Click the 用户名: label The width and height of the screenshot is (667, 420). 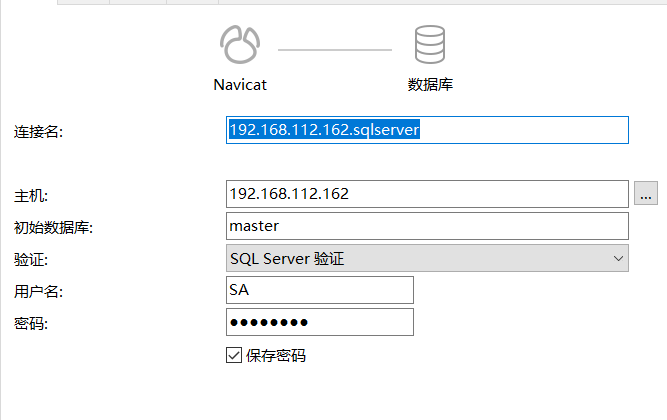[38, 291]
